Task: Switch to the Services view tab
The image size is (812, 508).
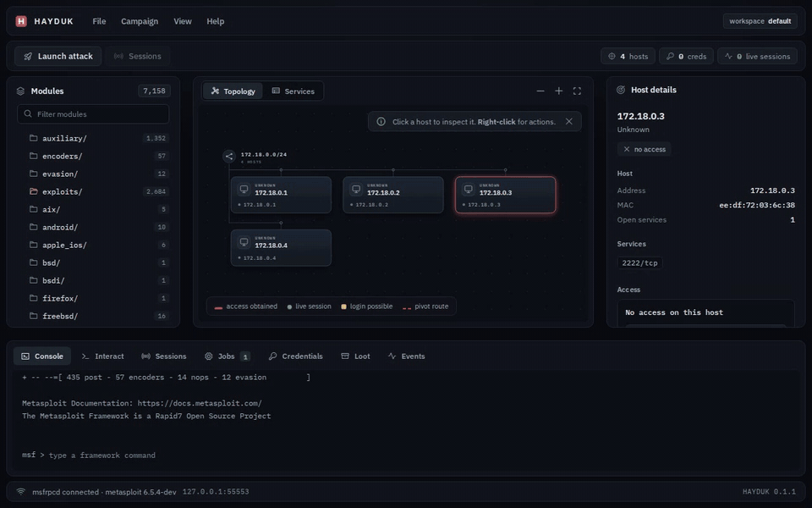Action: [294, 91]
